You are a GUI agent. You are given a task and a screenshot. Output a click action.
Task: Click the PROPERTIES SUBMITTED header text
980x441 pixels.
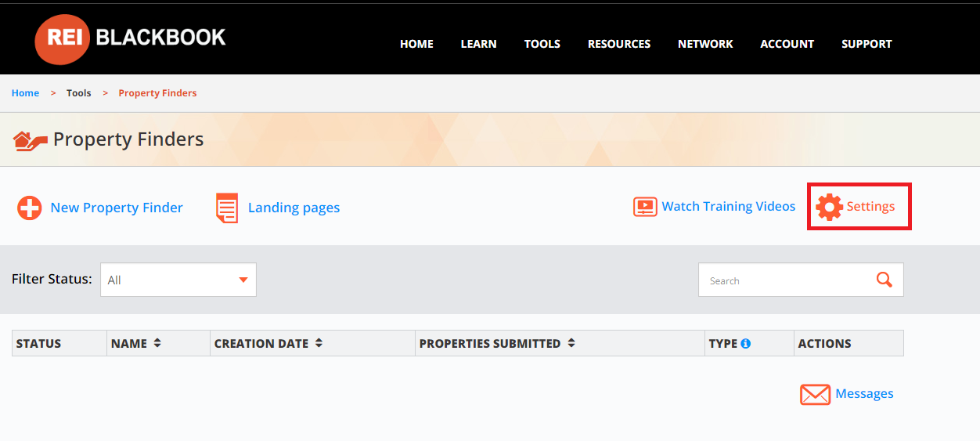(x=490, y=343)
